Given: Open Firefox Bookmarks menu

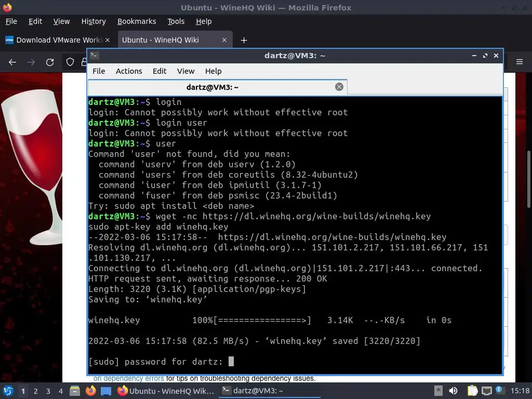Looking at the screenshot, I should 137,21.
